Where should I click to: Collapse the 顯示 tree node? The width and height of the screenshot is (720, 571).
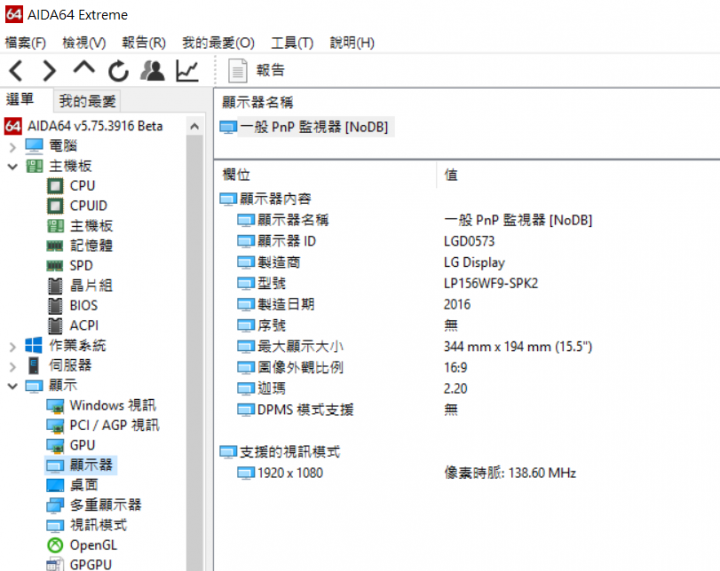[x=12, y=386]
